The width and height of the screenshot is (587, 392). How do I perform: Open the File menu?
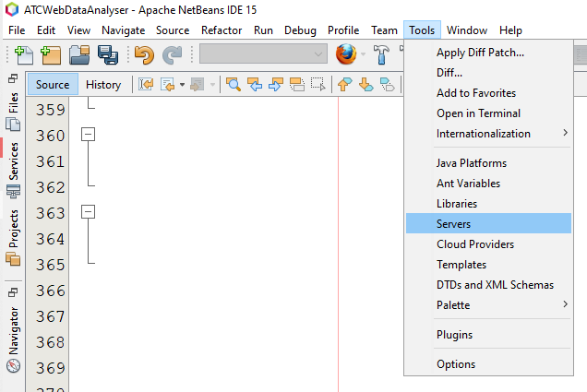17,30
